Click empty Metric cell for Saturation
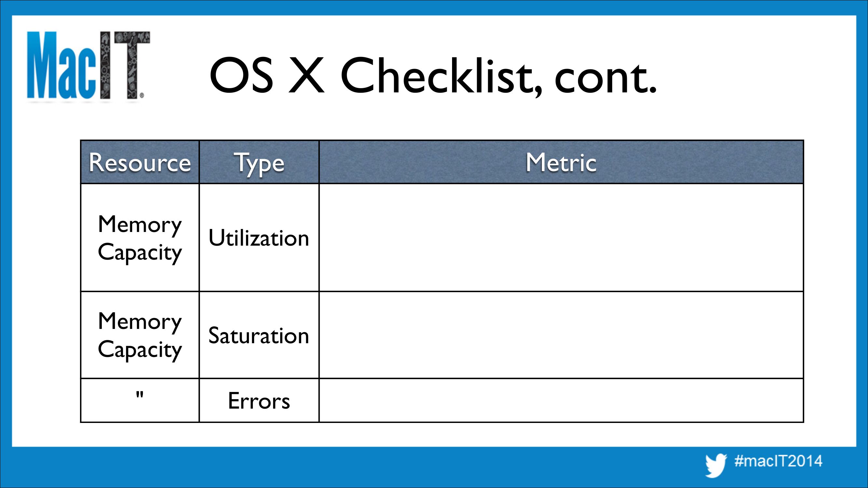Image resolution: width=868 pixels, height=488 pixels. (x=561, y=335)
